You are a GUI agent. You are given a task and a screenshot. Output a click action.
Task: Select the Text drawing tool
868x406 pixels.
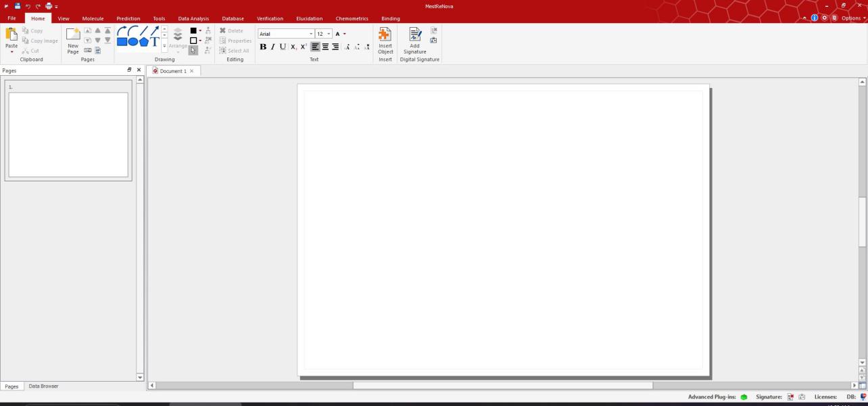pos(155,42)
